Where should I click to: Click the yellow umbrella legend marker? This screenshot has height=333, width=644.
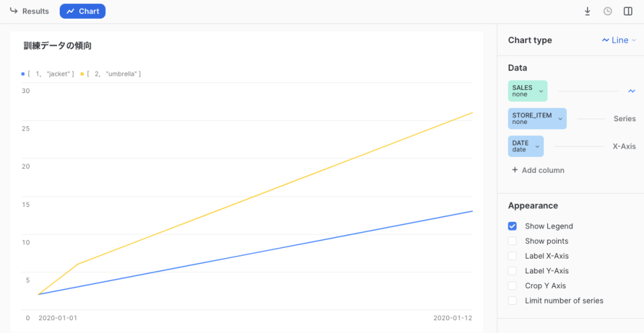tap(83, 74)
